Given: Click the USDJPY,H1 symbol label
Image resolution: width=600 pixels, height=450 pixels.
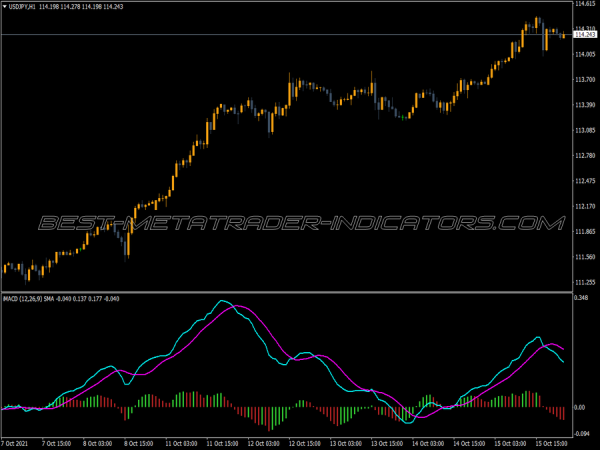Looking at the screenshot, I should tap(22, 9).
